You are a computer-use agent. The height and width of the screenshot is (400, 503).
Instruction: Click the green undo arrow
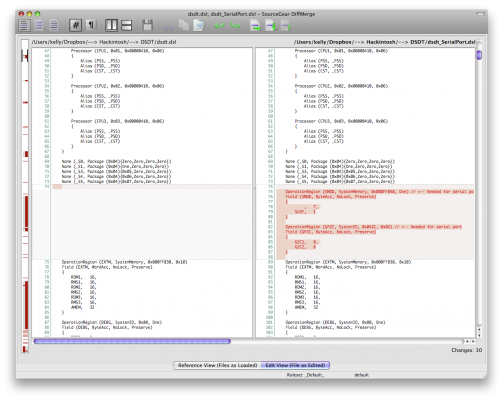click(219, 25)
